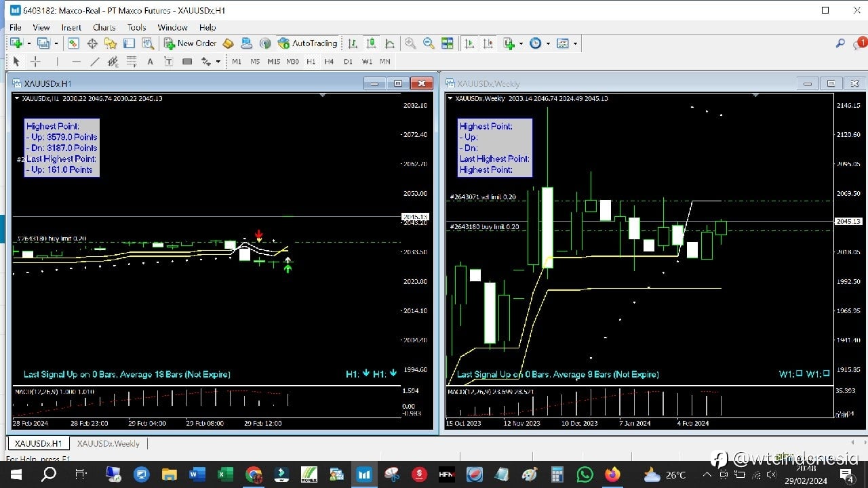Open the Navigator window star-folder icon
Screen dimensions: 868x488
(111, 43)
